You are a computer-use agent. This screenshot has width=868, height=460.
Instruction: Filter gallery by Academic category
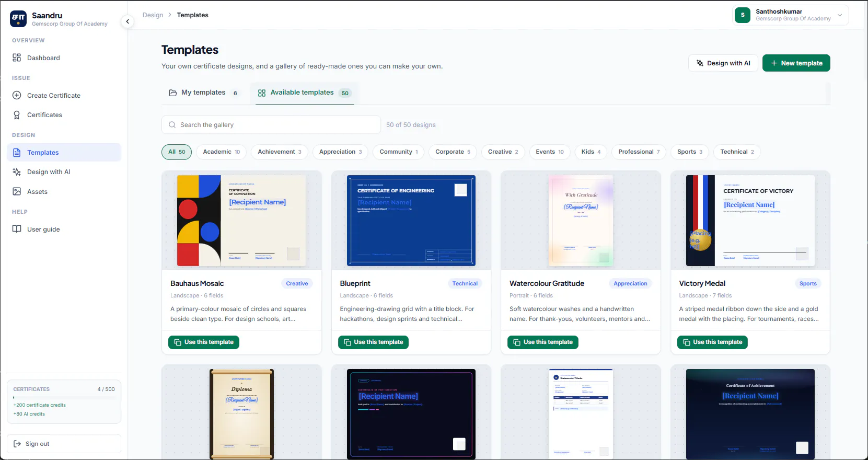tap(222, 152)
